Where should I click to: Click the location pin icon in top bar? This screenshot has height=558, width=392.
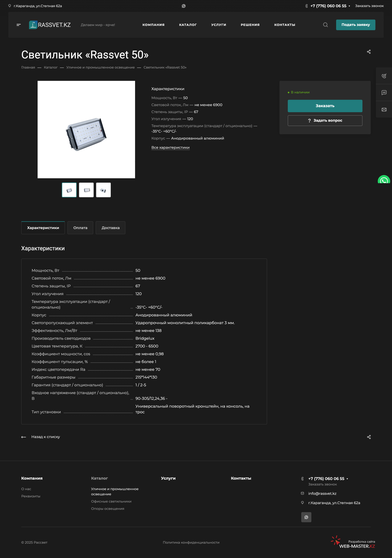click(x=10, y=6)
